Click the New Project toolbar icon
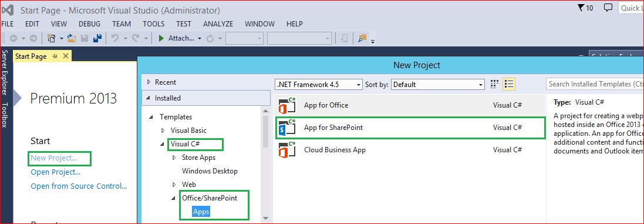This screenshot has height=224, width=644. pyautogui.click(x=52, y=38)
